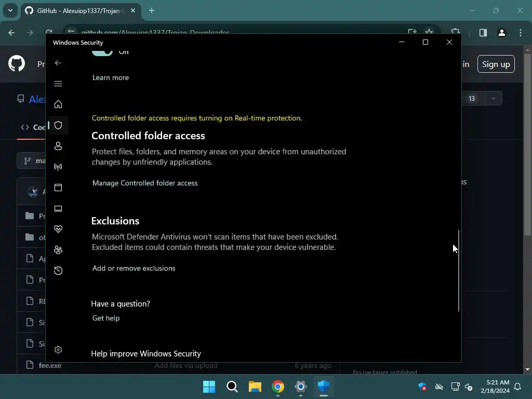Go forward in Chrome browser
532x399 pixels.
[x=30, y=33]
